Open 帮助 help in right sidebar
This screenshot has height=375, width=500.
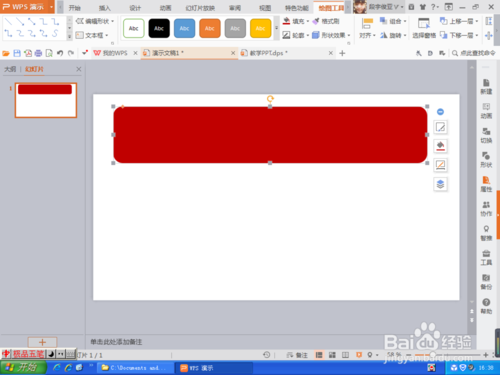[486, 306]
